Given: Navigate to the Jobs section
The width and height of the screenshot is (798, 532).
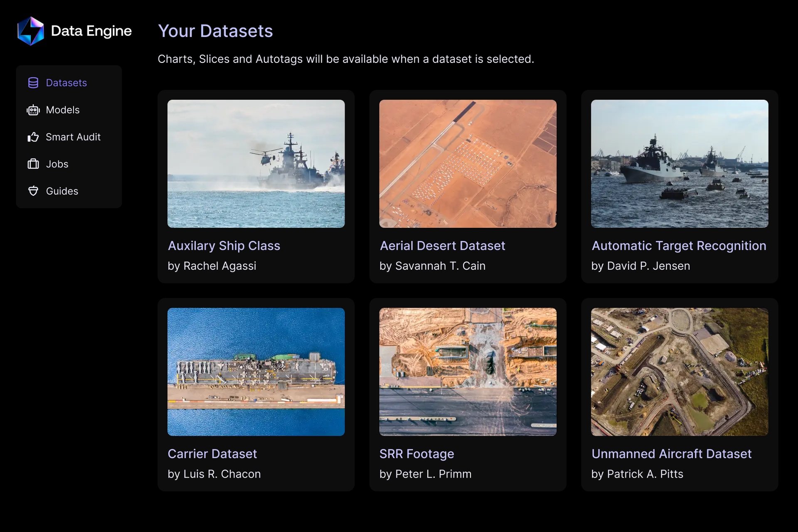Looking at the screenshot, I should coord(57,164).
